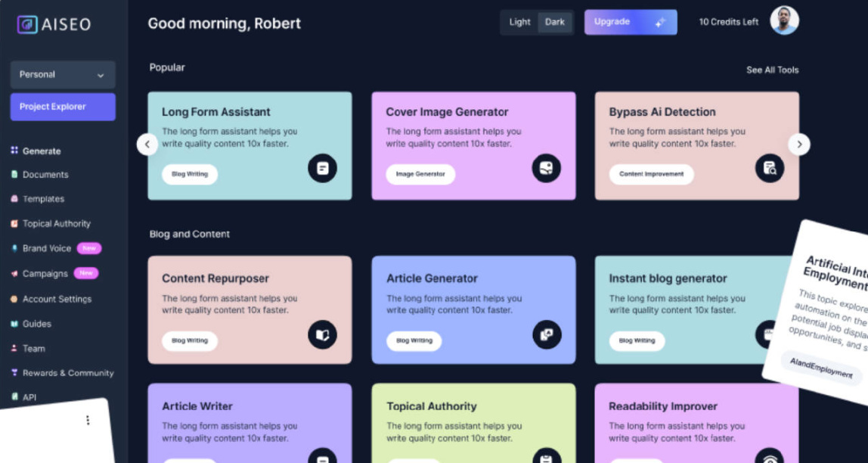Viewport: 868px width, 463px height.
Task: Click the AIandEmployment tag
Action: click(821, 368)
